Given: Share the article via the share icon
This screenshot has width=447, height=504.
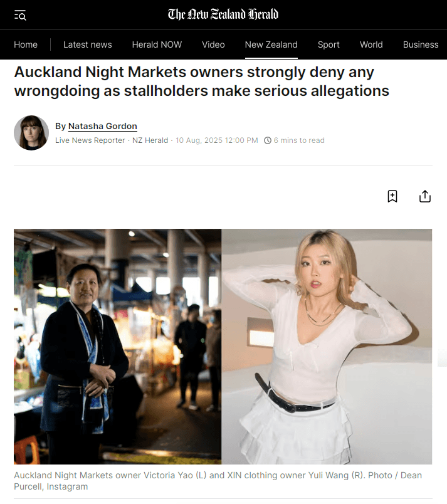Looking at the screenshot, I should click(424, 196).
